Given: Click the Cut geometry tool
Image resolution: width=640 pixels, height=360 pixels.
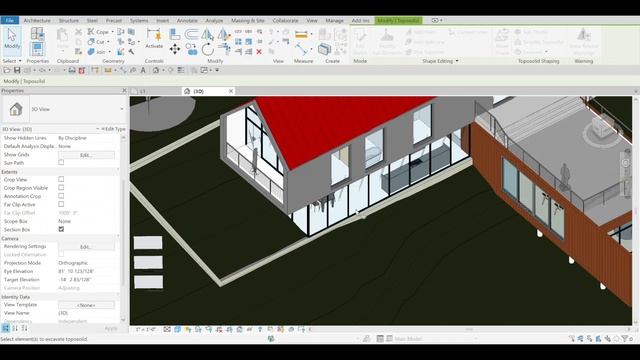Looking at the screenshot, I should 96,42.
